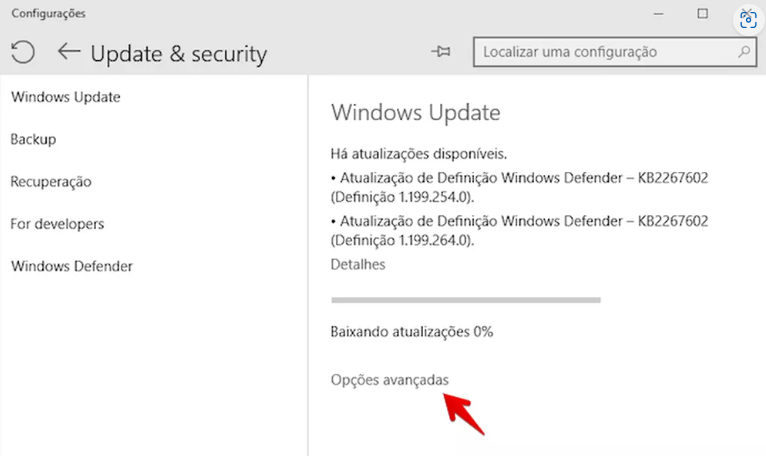Open the Backup section
766x456 pixels.
click(33, 139)
